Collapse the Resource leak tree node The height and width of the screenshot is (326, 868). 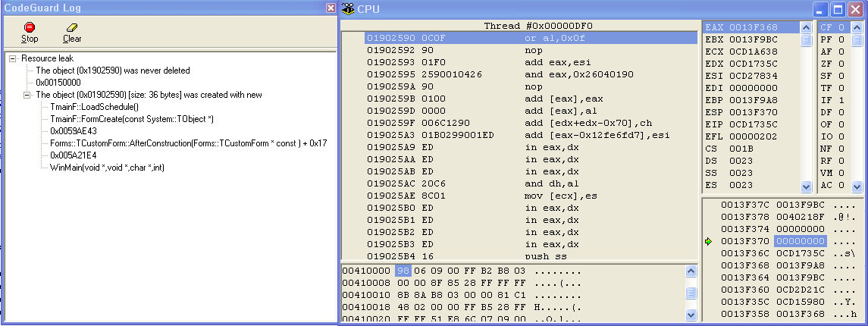(14, 58)
